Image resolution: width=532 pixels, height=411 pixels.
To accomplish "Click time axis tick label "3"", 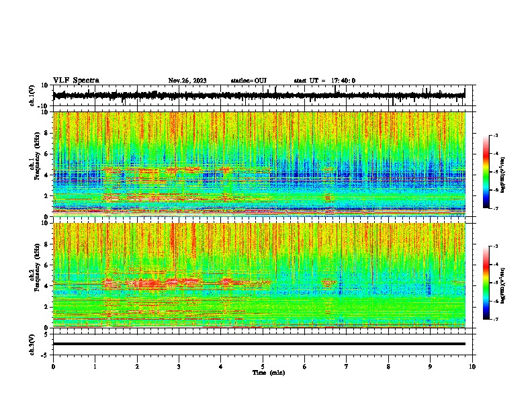I will [x=179, y=367].
